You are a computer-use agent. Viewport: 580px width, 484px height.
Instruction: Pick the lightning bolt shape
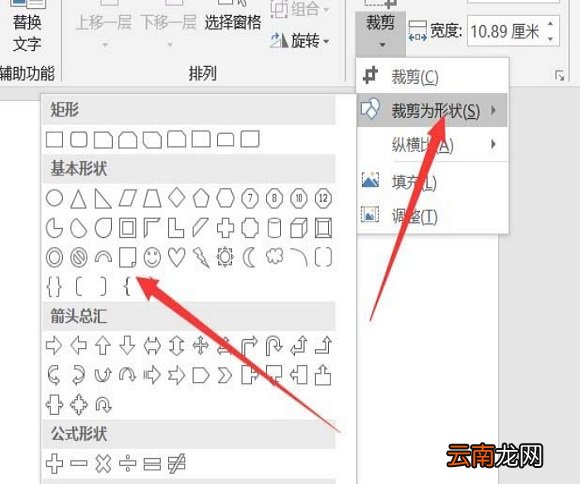click(201, 258)
